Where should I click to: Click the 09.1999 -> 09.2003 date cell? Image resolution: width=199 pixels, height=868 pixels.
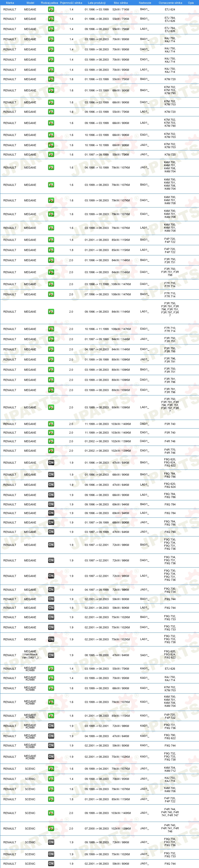(x=97, y=789)
